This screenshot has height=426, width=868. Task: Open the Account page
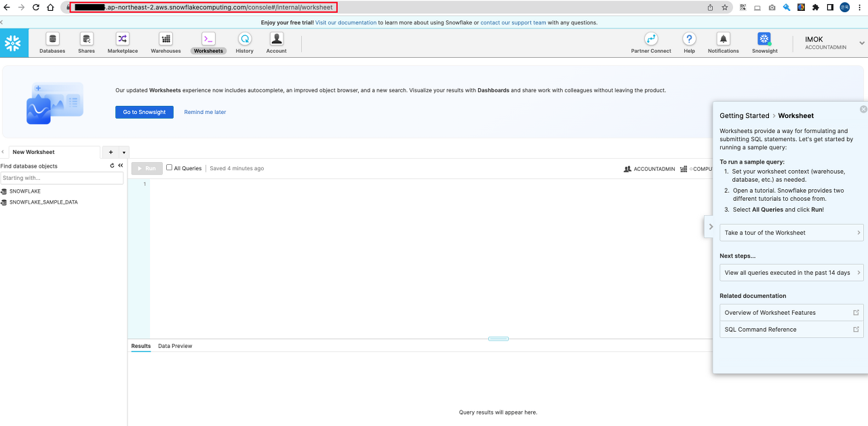click(276, 43)
